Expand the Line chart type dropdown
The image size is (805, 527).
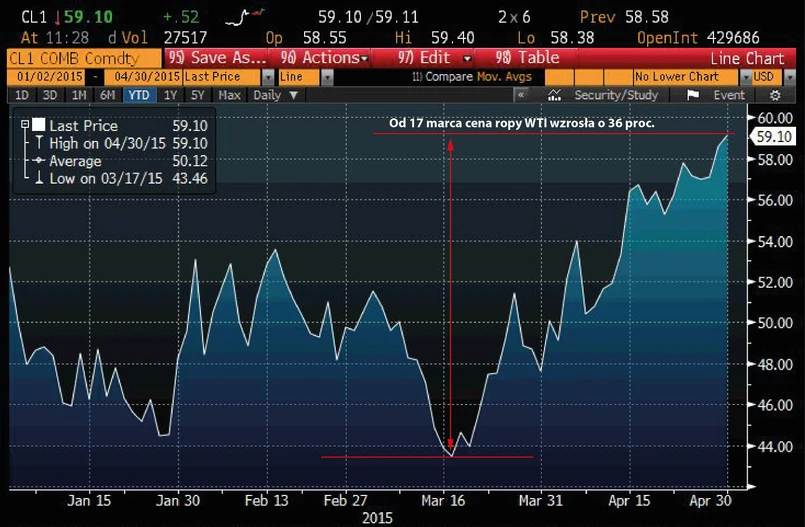(x=327, y=77)
